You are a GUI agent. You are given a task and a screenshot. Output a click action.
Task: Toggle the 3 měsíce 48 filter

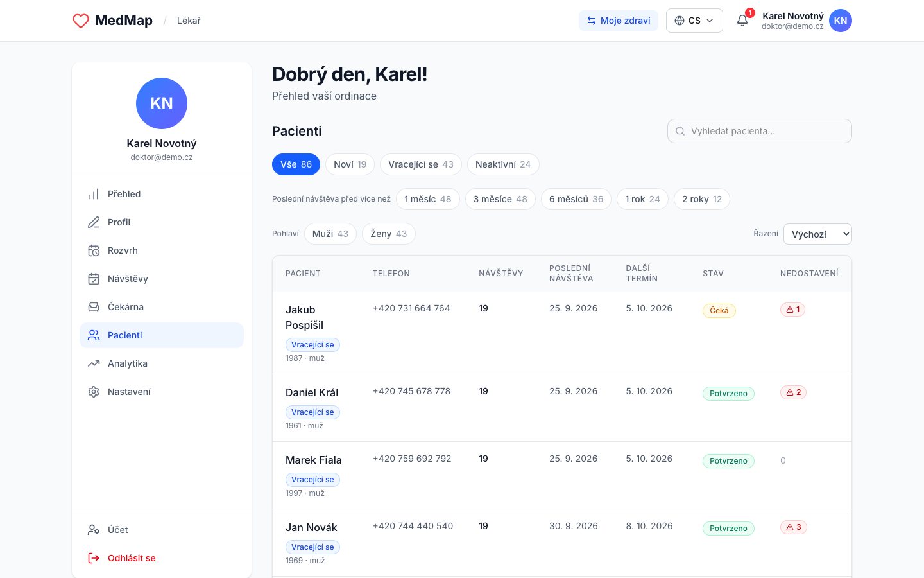pos(501,199)
